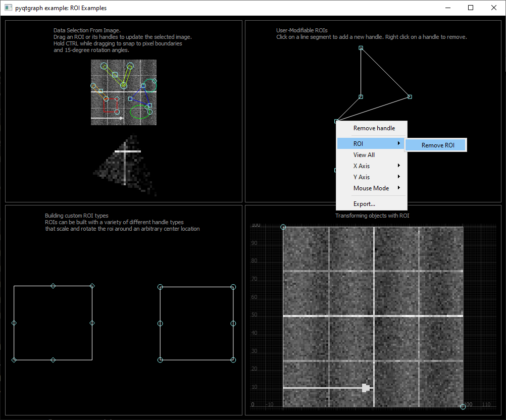The height and width of the screenshot is (420, 506).
Task: Click a diamond handle on the left custom ROI
Action: (53, 286)
